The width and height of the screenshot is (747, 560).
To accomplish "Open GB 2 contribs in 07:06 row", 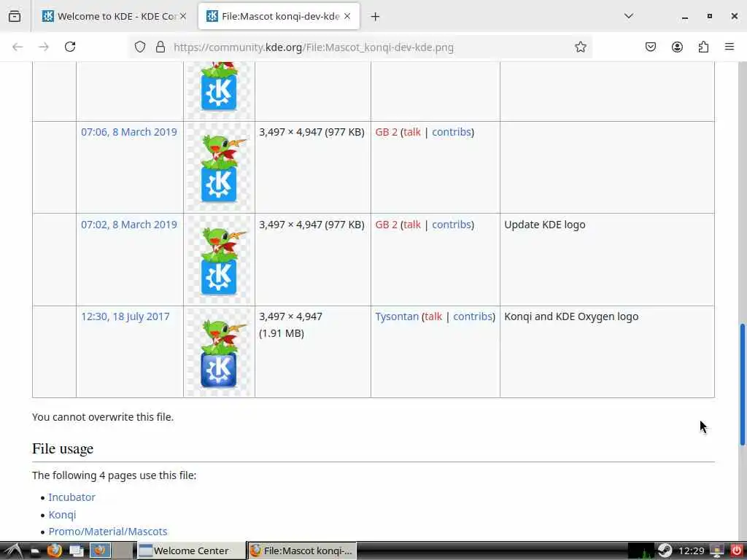I will coord(451,132).
